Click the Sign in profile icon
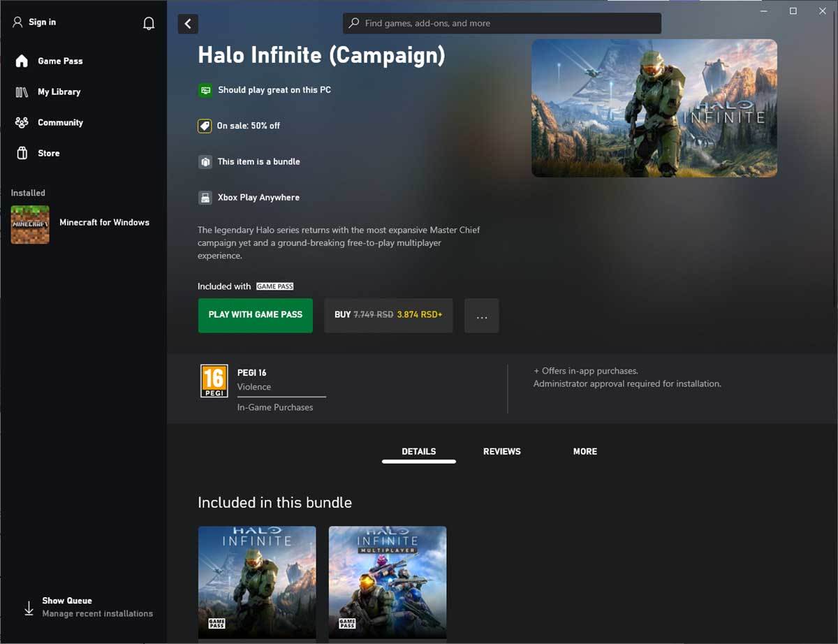The width and height of the screenshot is (838, 644). pyautogui.click(x=17, y=22)
